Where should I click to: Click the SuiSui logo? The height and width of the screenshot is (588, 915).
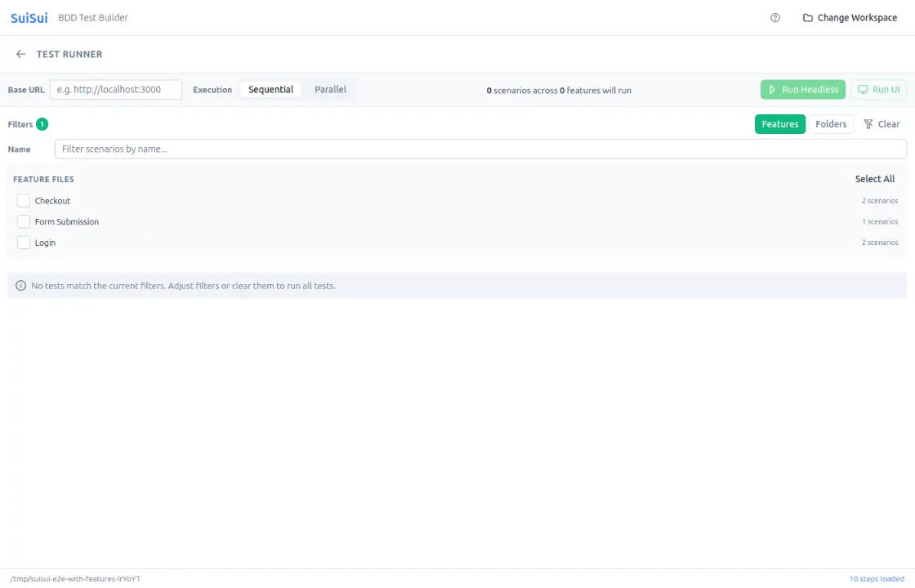[29, 17]
